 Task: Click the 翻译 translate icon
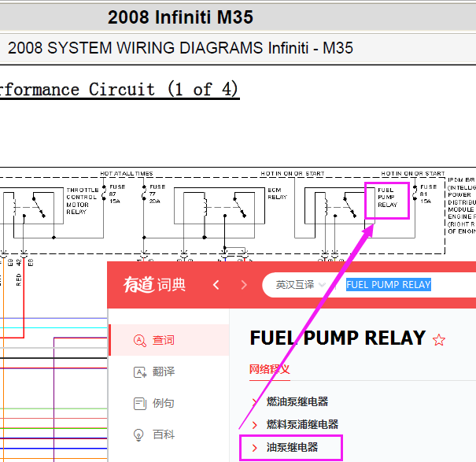tap(139, 371)
